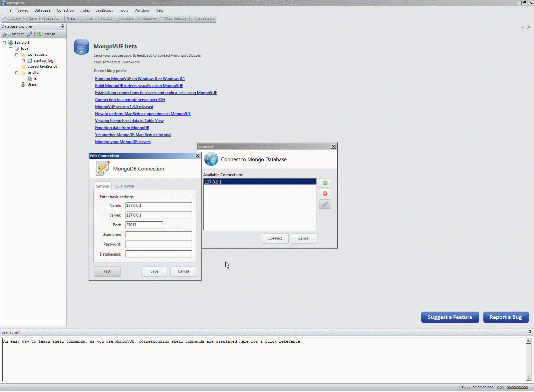
Task: Switch to the Settings tab
Action: 103,186
